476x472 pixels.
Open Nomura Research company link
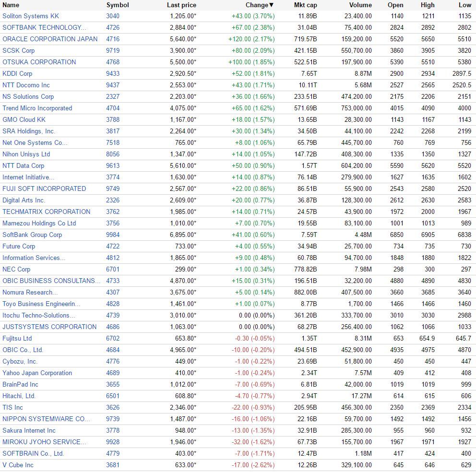click(x=30, y=293)
